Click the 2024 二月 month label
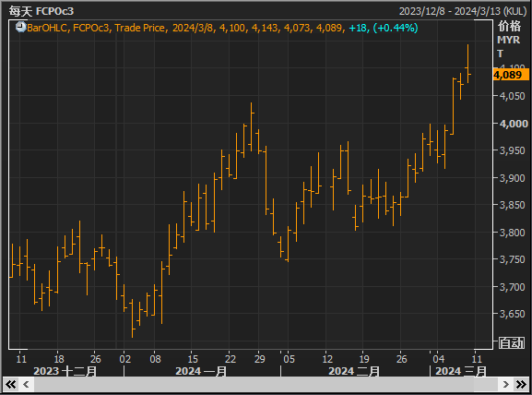The height and width of the screenshot is (395, 532). coord(354,371)
